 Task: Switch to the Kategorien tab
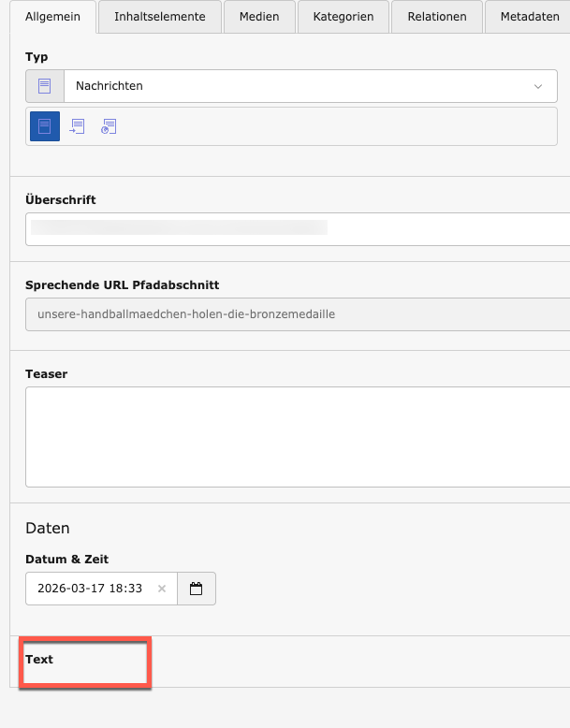pyautogui.click(x=343, y=17)
